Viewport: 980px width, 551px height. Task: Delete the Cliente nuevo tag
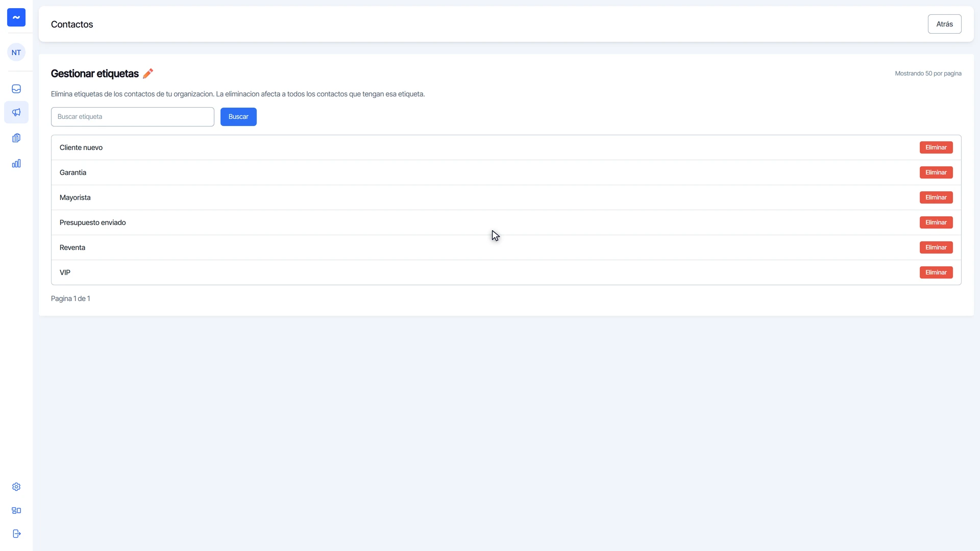[936, 147]
